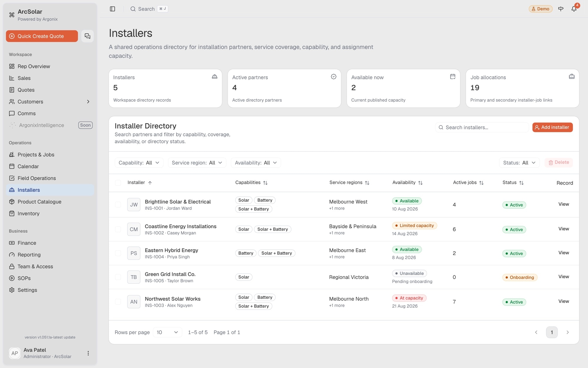The image size is (588, 368).
Task: Select all installers with header checkbox
Action: point(118,183)
